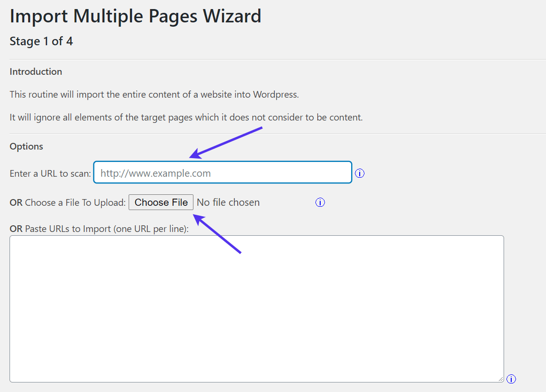Click the 'OR Paste URLs to Import' label
Viewport: 546px width, 392px height.
tap(99, 228)
